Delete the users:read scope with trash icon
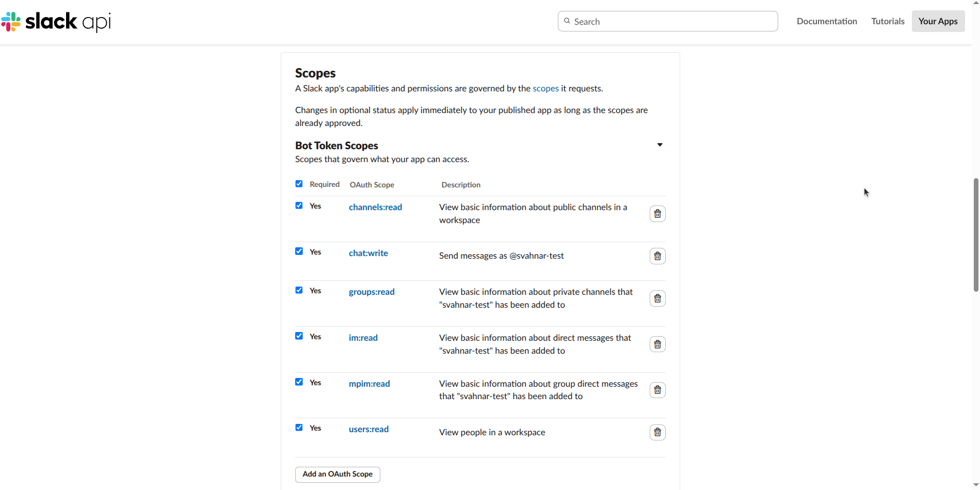This screenshot has height=490, width=980. (657, 432)
